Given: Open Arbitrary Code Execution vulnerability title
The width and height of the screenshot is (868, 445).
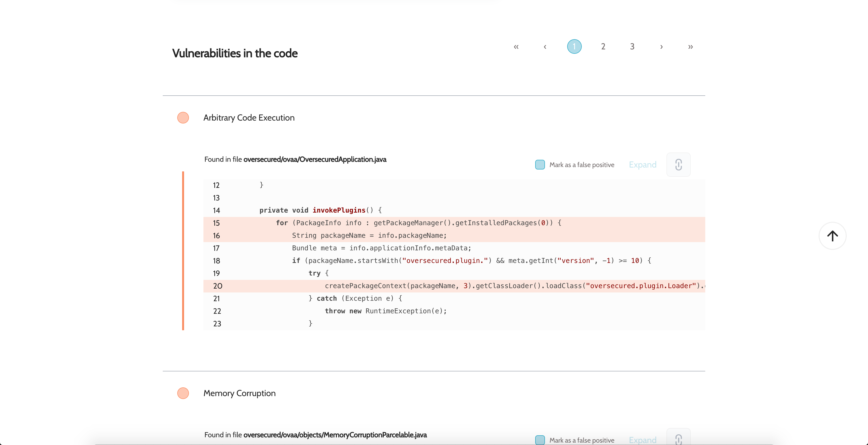Looking at the screenshot, I should 249,118.
